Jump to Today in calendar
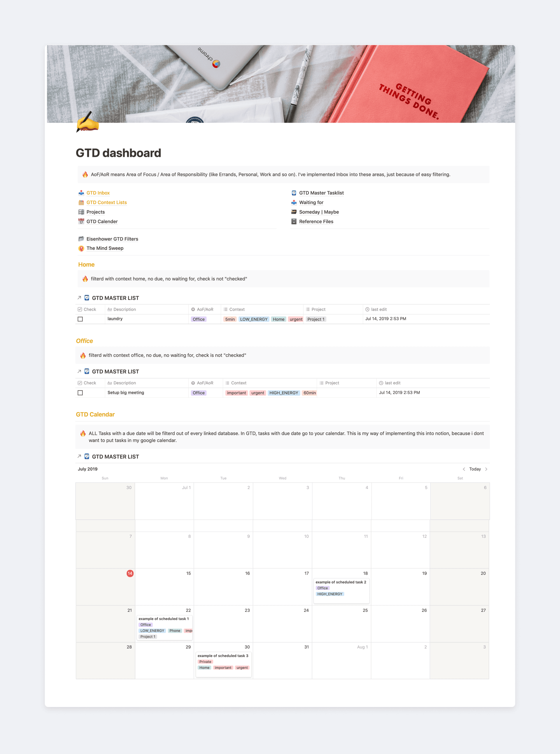The width and height of the screenshot is (560, 754). coord(475,469)
